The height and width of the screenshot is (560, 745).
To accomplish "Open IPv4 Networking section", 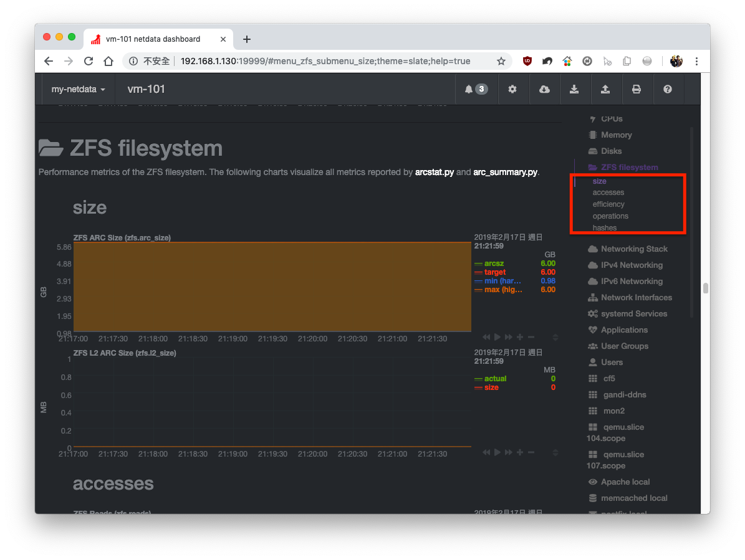I will click(625, 265).
